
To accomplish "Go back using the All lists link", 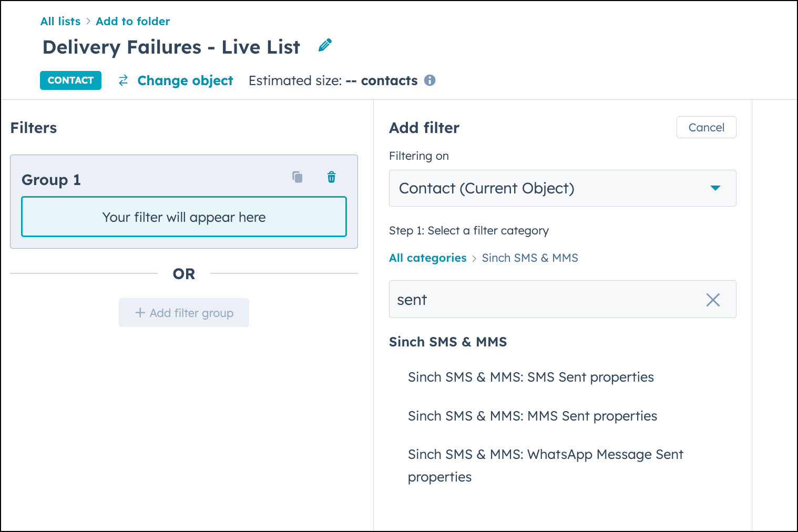I will point(60,21).
